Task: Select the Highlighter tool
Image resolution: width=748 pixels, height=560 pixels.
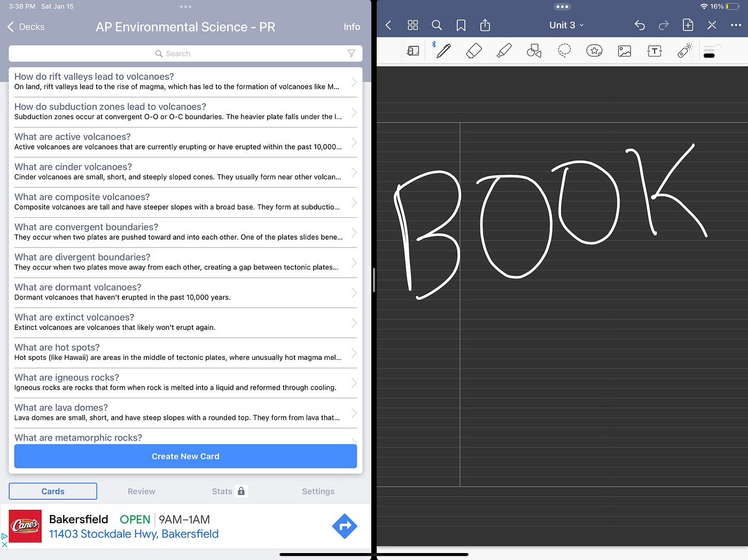Action: click(x=504, y=51)
